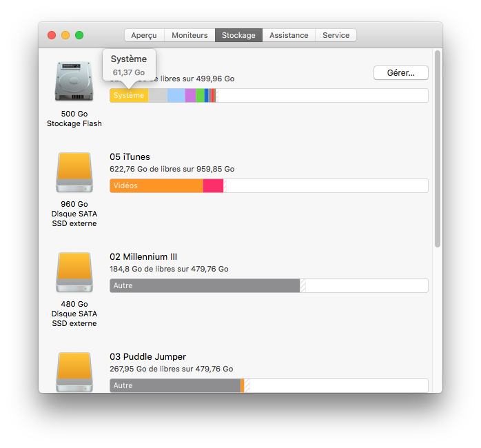
Task: Click the gray Autre bar of 03 Puddle Jumper
Action: 176,385
